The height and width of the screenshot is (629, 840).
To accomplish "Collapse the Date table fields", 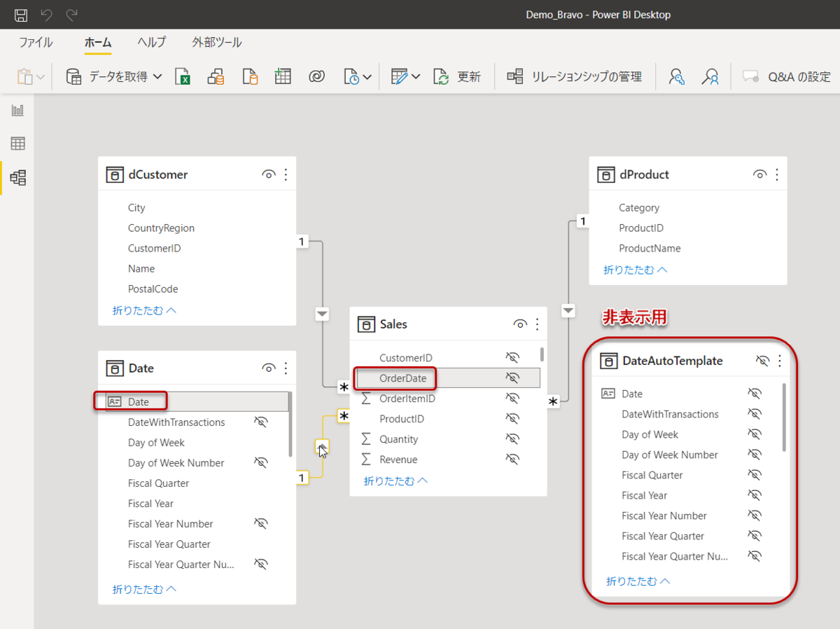I will coord(144,589).
